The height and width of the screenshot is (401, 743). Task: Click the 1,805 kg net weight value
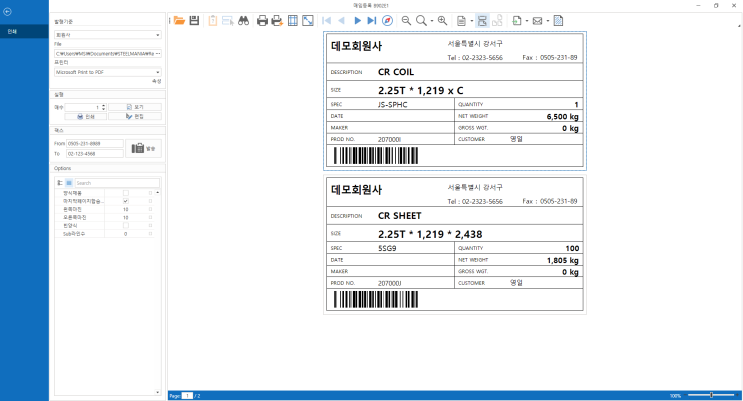(x=562, y=260)
